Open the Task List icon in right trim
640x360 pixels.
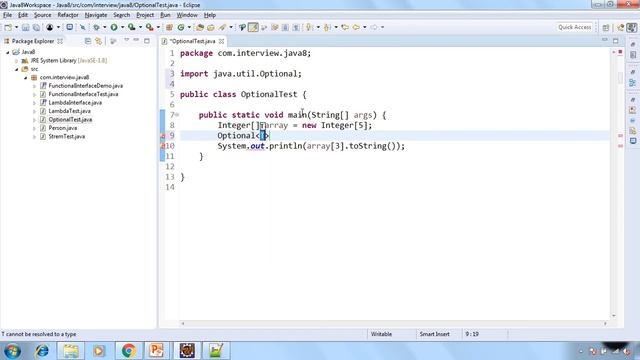[633, 55]
